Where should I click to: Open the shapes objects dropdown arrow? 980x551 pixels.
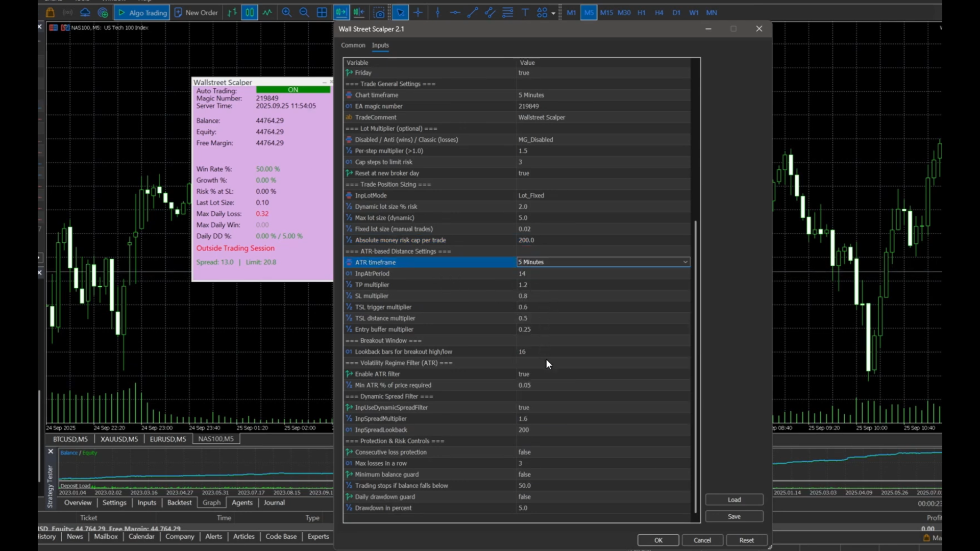(x=553, y=13)
